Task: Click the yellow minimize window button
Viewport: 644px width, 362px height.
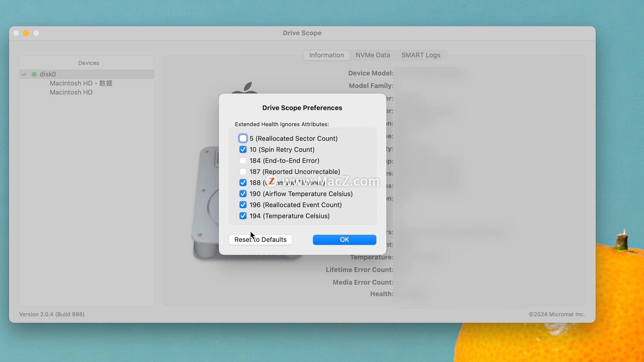Action: (x=26, y=33)
